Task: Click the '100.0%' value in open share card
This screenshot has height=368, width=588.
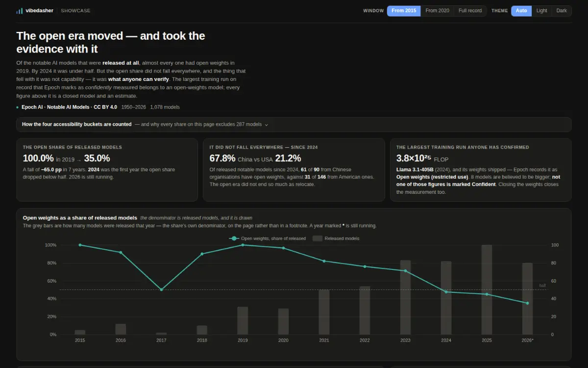Action: [38, 158]
